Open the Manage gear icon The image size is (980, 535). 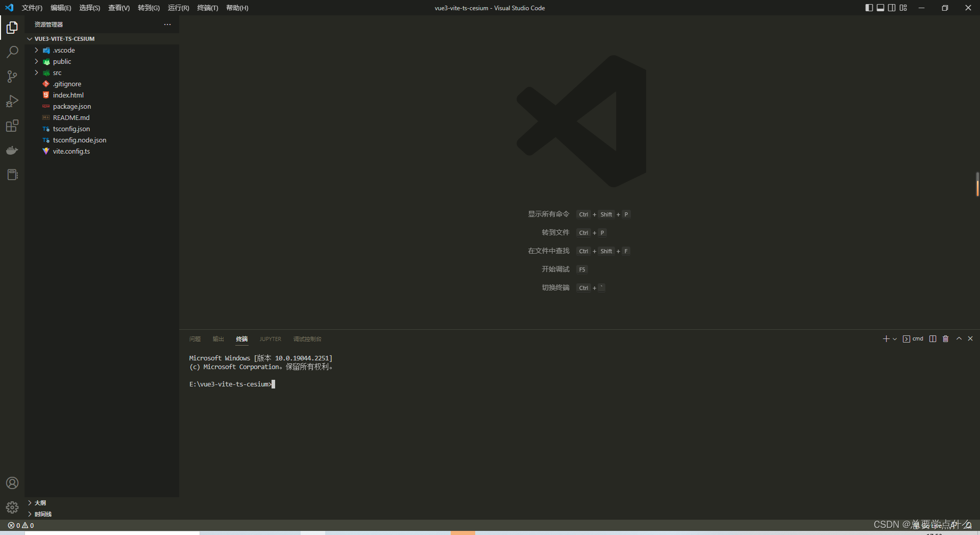coord(12,507)
